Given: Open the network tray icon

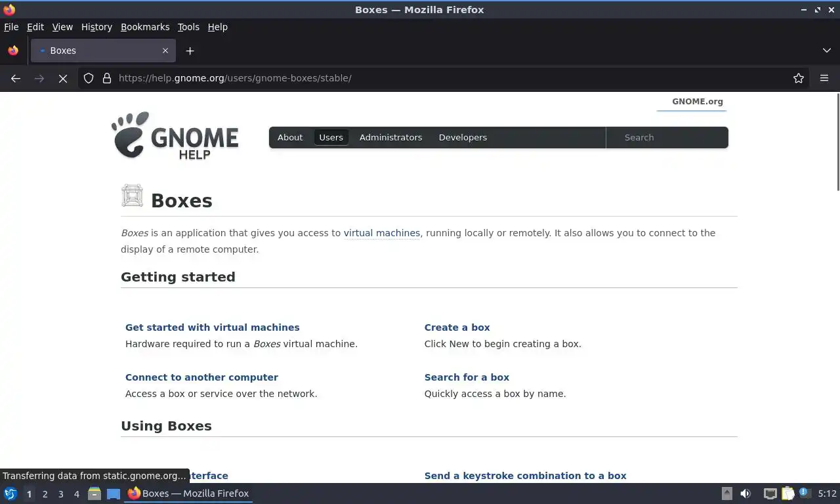Looking at the screenshot, I should (x=770, y=493).
